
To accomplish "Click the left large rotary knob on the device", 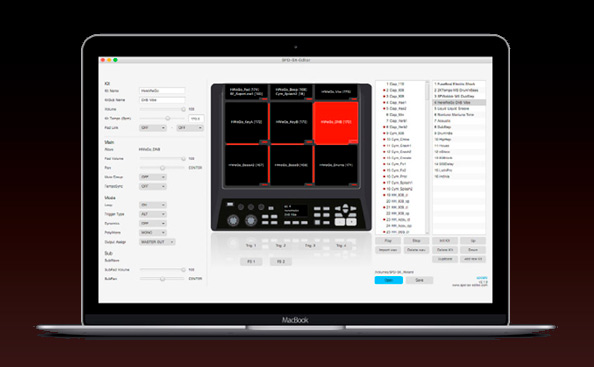I will point(233,220).
